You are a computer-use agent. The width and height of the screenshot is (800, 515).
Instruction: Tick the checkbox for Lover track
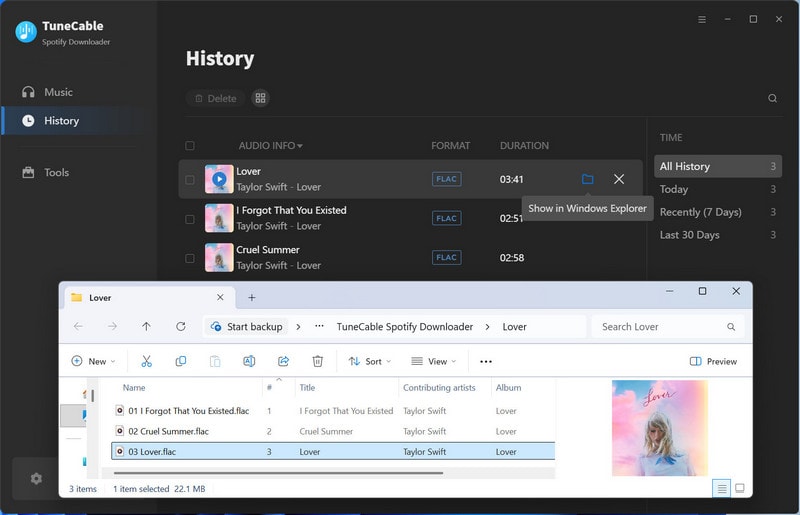click(190, 180)
